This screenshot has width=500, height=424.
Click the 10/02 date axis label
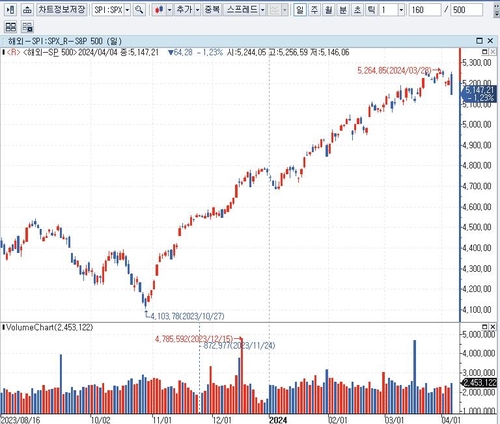[x=101, y=420]
